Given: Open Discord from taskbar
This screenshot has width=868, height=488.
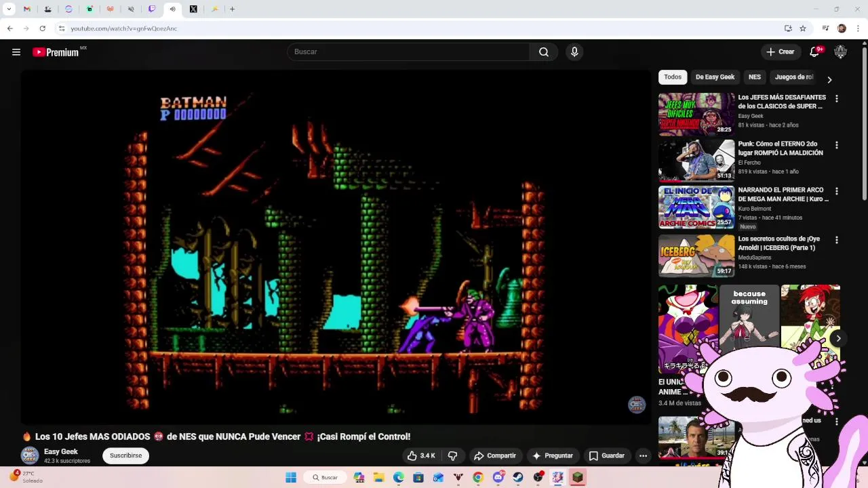Looking at the screenshot, I should [498, 477].
